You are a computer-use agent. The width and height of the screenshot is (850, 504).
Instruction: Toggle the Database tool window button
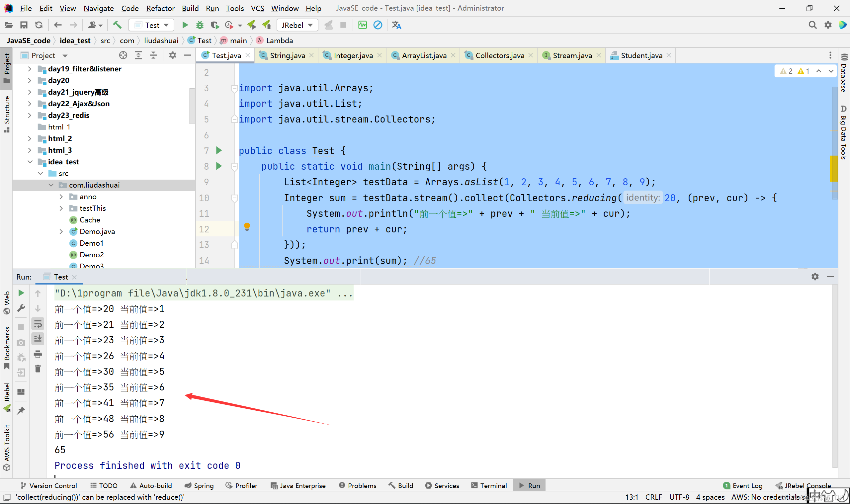[x=844, y=73]
